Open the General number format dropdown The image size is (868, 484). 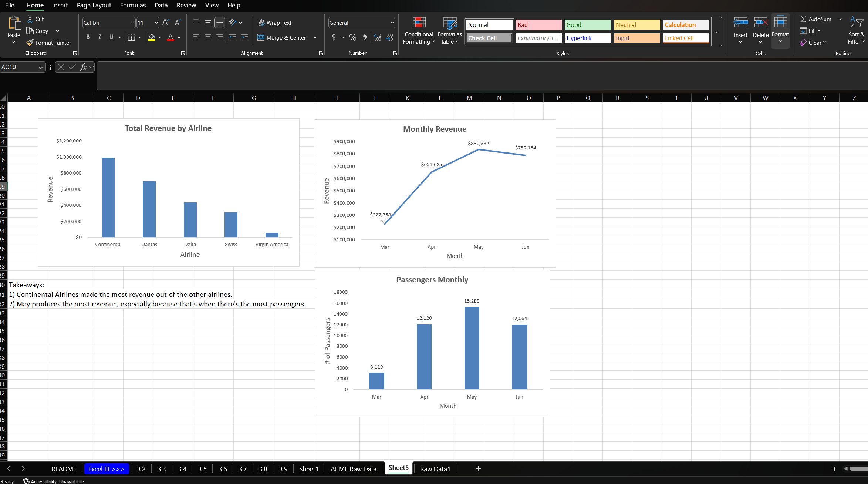(392, 23)
